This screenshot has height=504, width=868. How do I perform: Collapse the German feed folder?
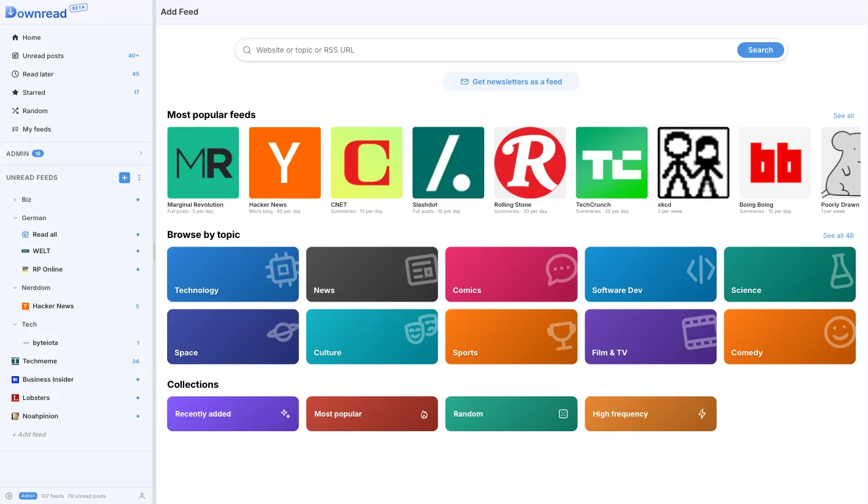[15, 218]
